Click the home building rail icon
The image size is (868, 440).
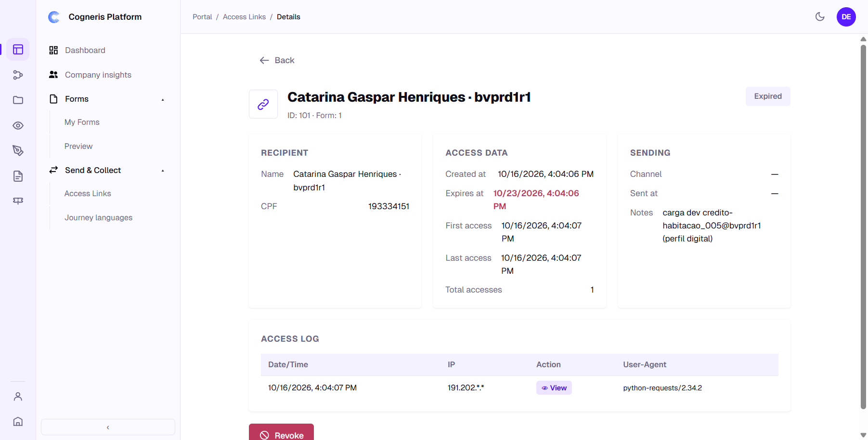click(x=18, y=422)
